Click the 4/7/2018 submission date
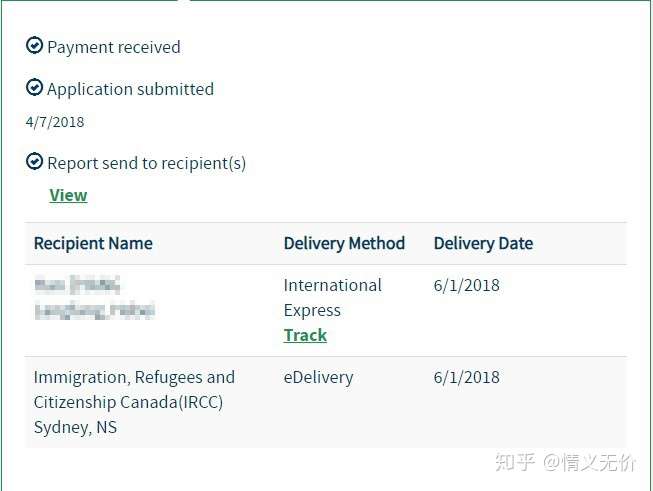 (55, 122)
